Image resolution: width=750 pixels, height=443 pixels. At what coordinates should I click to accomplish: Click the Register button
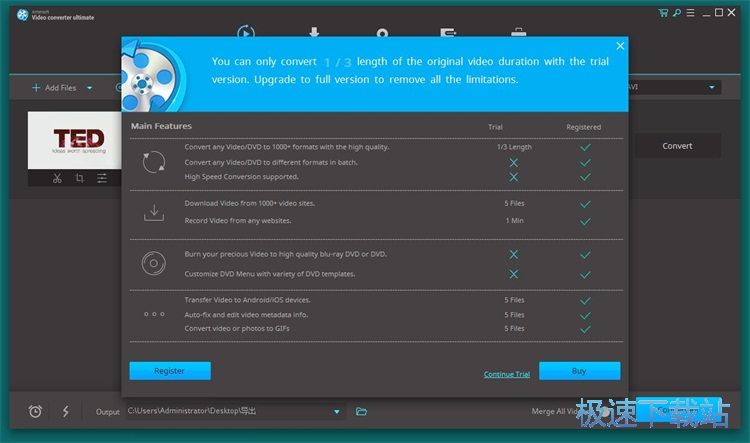[x=170, y=371]
